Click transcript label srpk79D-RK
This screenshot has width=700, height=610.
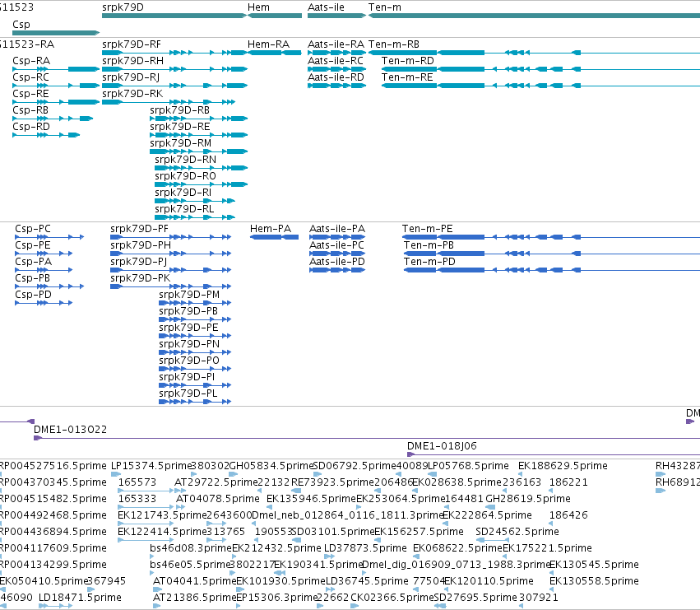[x=132, y=94]
